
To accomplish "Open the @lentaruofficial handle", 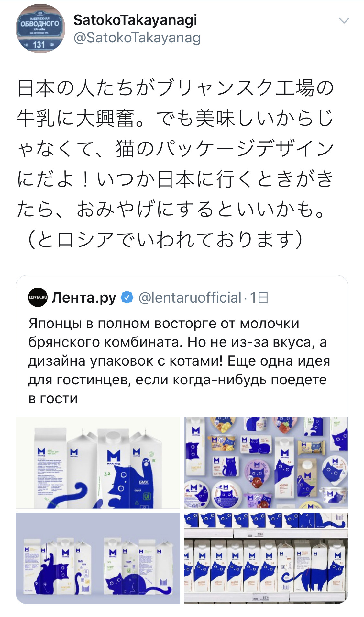I will (190, 297).
